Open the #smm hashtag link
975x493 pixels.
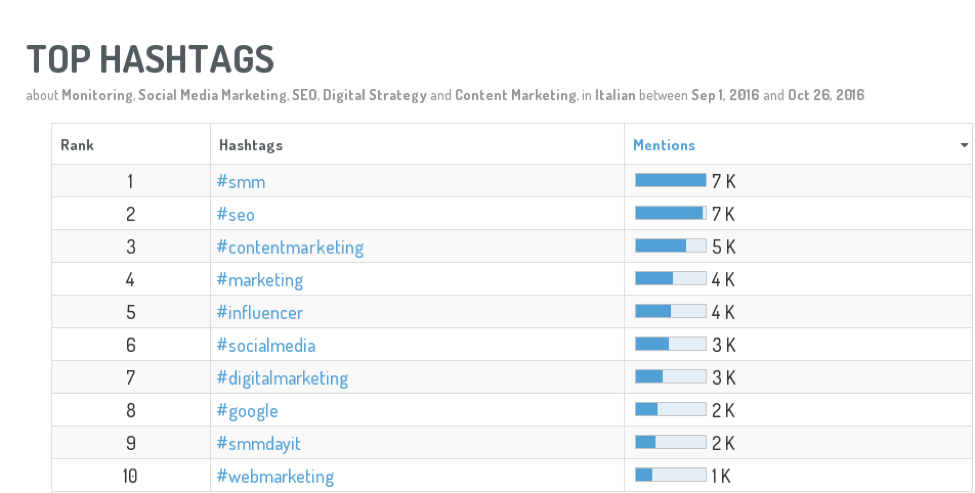(x=241, y=182)
